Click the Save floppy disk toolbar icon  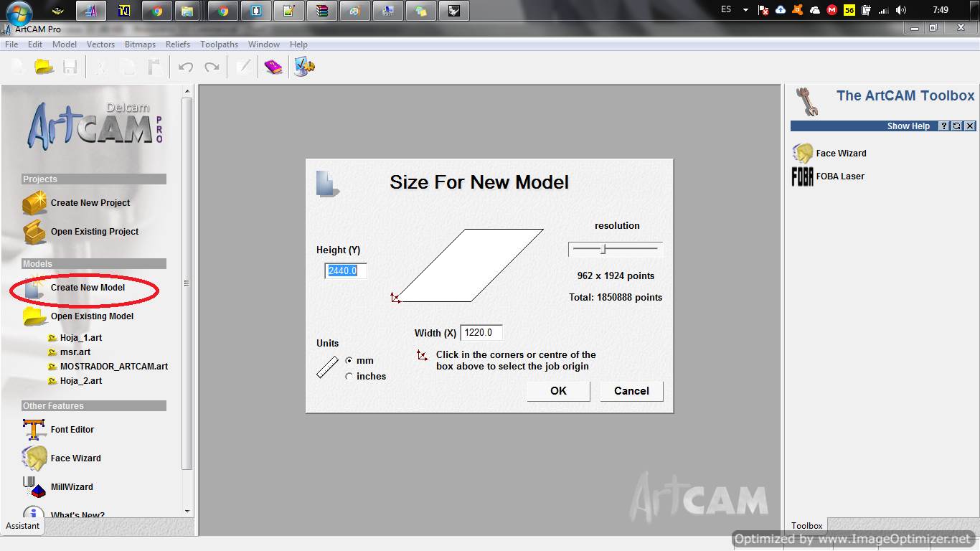pos(70,67)
